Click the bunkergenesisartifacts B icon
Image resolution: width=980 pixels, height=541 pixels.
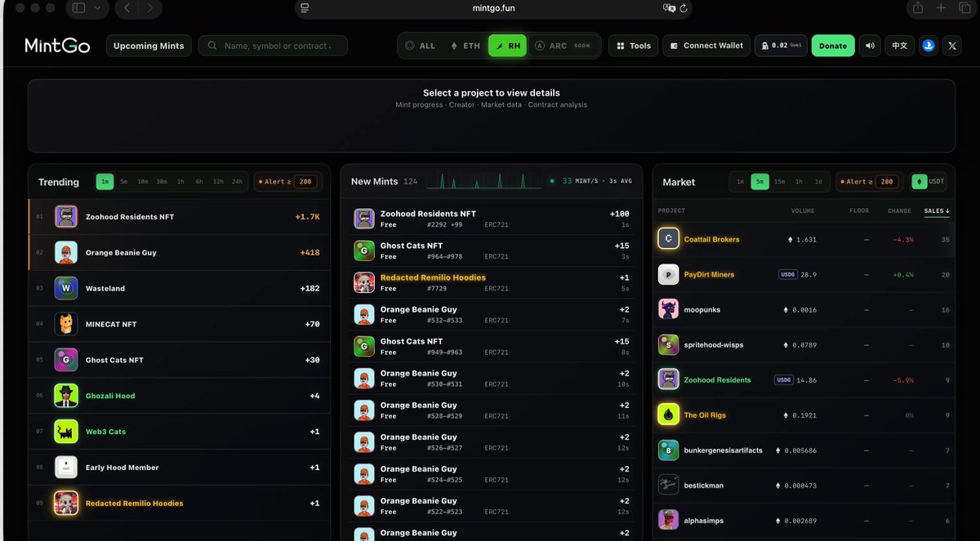point(669,450)
